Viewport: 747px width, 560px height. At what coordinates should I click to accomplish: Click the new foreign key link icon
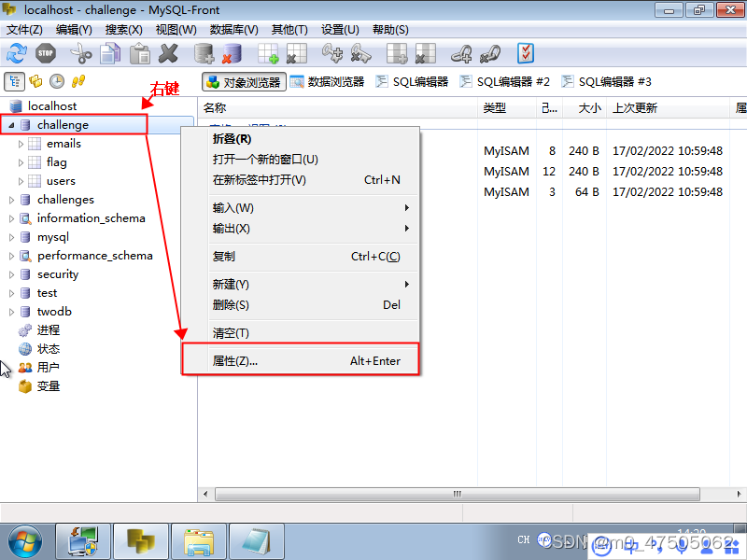tap(461, 53)
